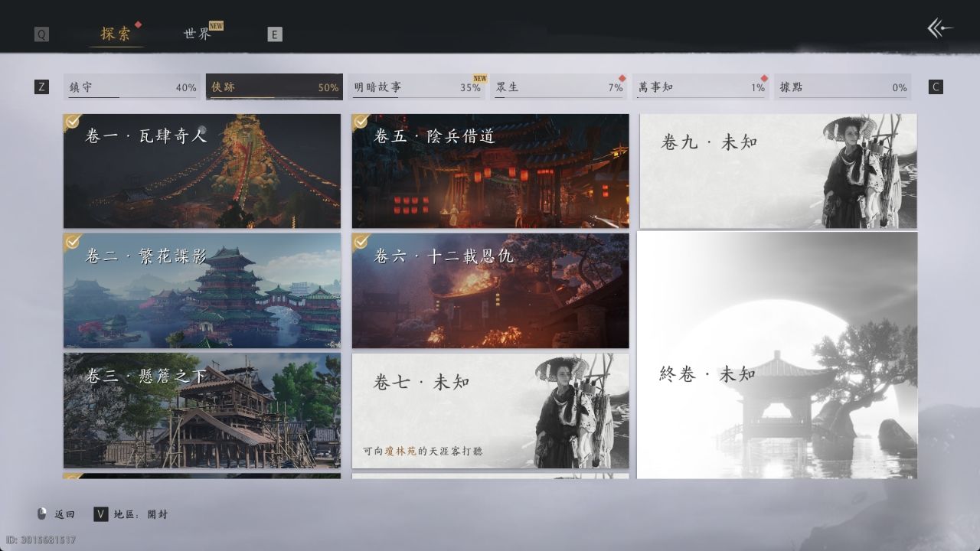Viewport: 980px width, 551px height.
Task: Click completed checkmark on 卷五 card
Action: pos(361,122)
